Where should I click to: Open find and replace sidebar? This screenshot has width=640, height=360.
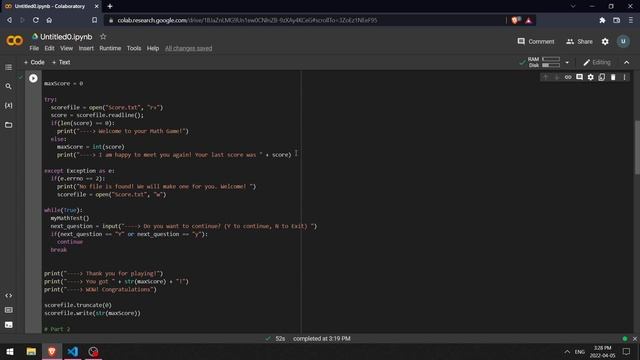[x=9, y=87]
